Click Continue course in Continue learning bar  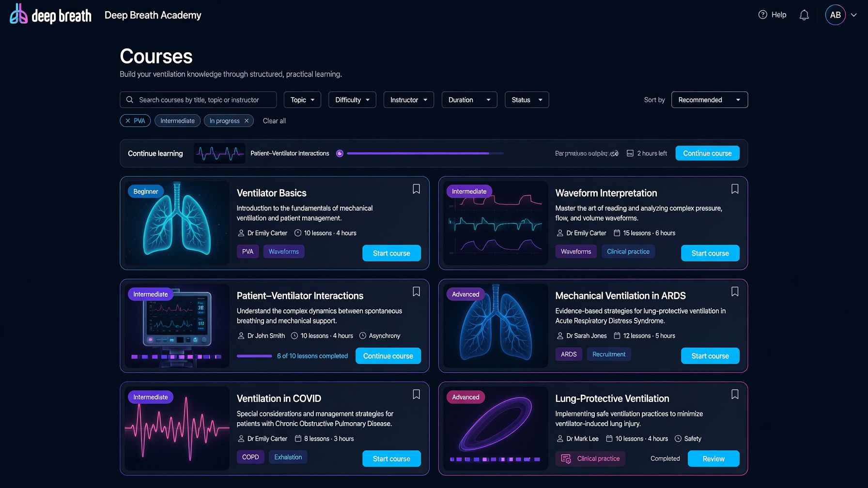[707, 153]
